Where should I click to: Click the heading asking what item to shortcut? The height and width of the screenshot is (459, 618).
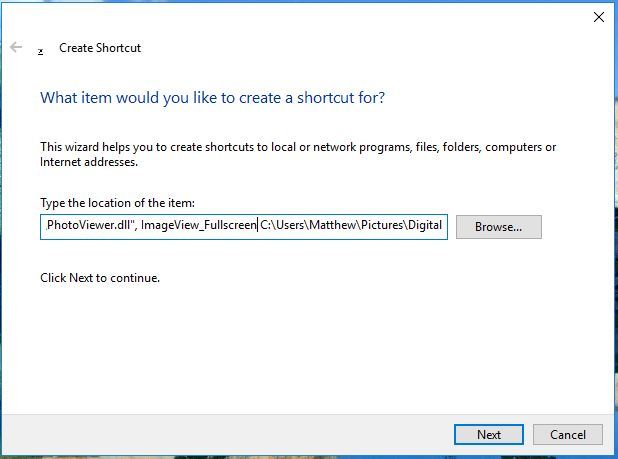click(212, 98)
